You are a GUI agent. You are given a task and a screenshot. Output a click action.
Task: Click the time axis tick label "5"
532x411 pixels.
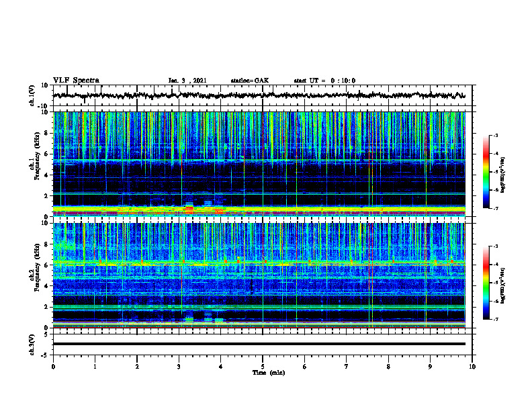pyautogui.click(x=263, y=367)
